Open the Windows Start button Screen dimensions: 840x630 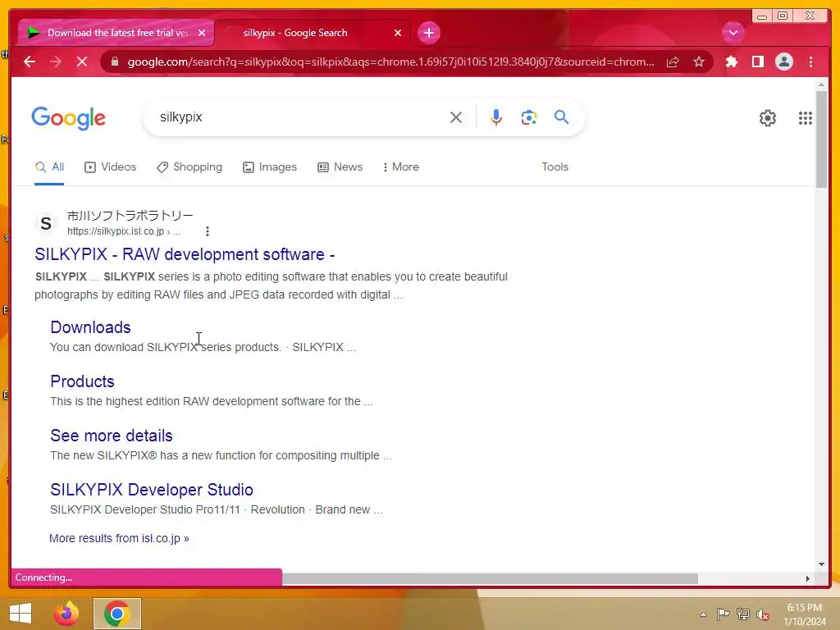tap(21, 614)
